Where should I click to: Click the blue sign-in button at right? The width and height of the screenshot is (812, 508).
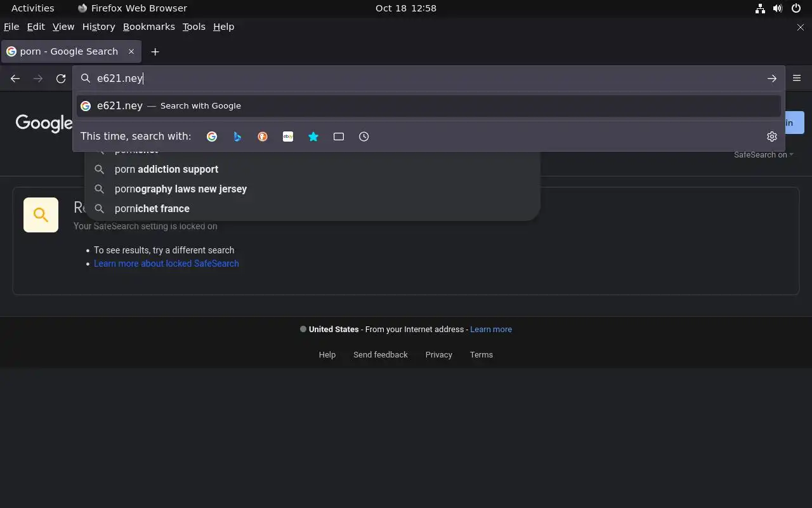pyautogui.click(x=794, y=123)
